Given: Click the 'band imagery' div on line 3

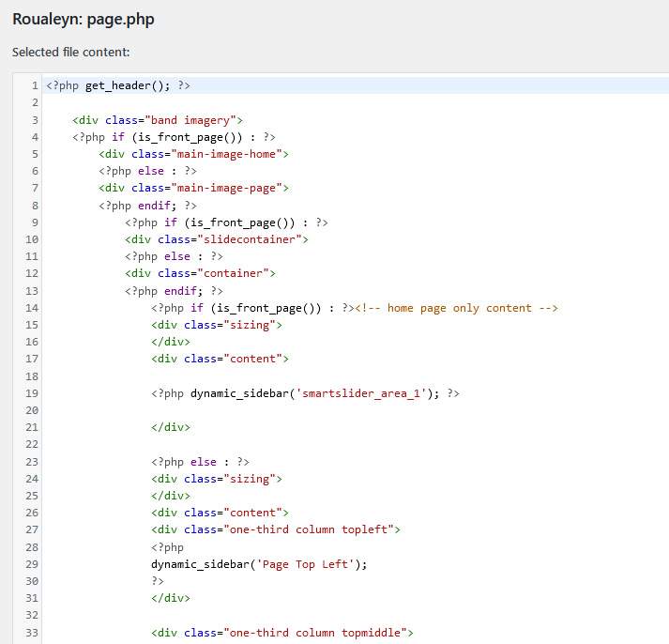Looking at the screenshot, I should coord(158,120).
